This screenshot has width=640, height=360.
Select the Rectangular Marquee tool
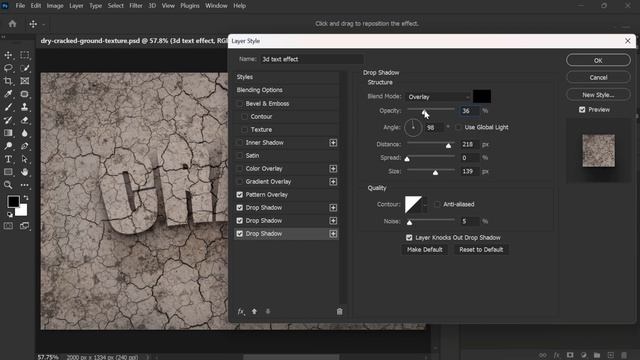pos(24,55)
